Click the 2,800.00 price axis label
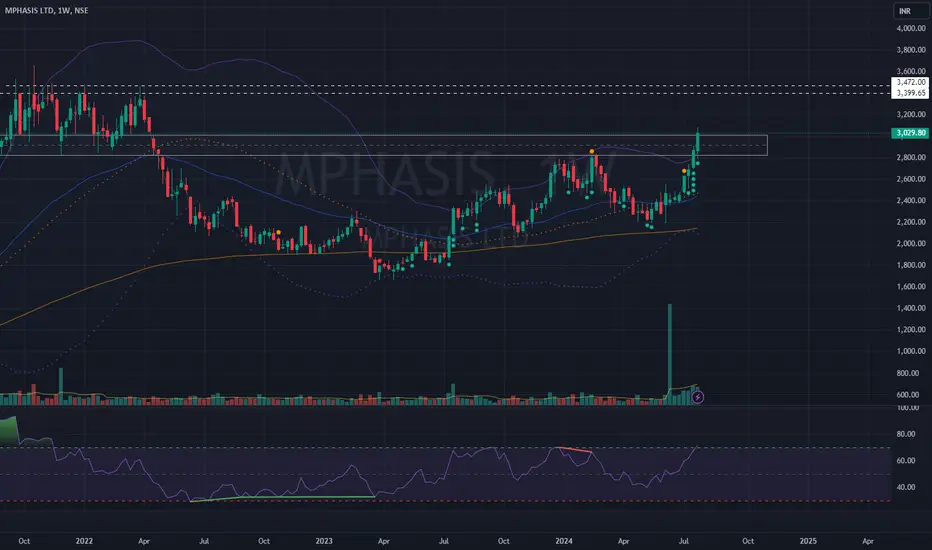The width and height of the screenshot is (932, 550). 911,158
